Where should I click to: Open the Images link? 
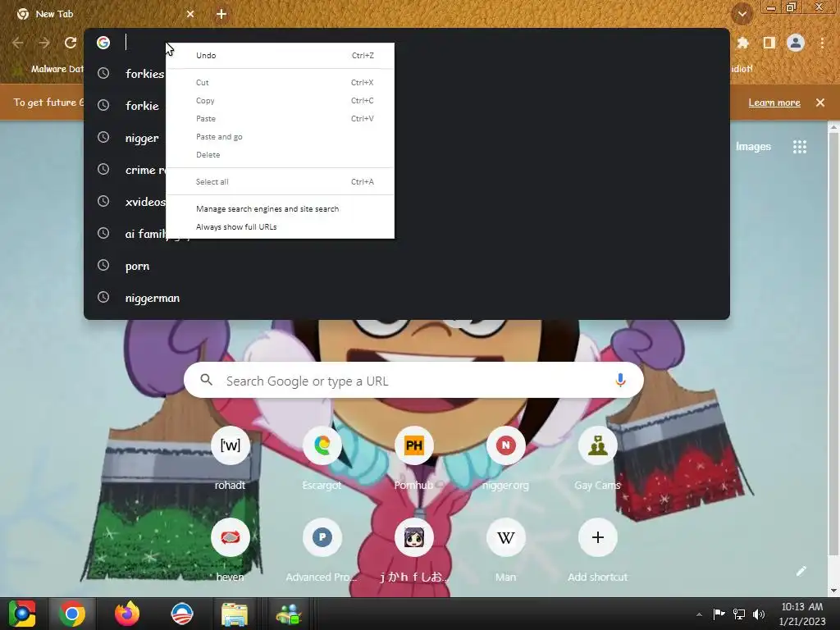pyautogui.click(x=753, y=147)
